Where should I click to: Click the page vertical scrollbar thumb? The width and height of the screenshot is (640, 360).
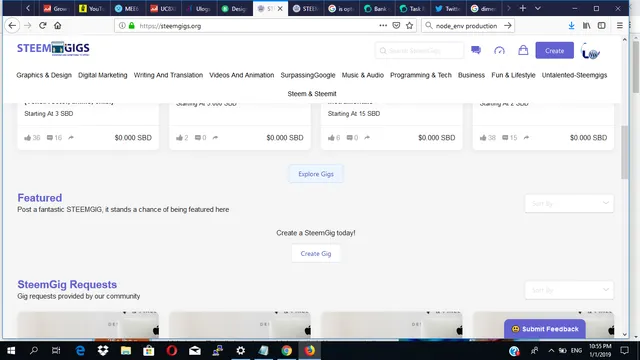click(624, 152)
